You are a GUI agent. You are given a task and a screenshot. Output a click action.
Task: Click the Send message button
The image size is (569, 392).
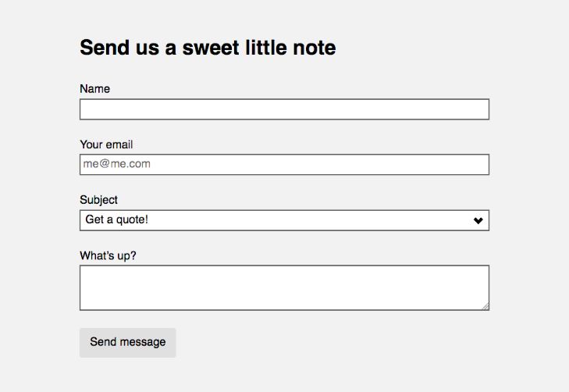[128, 342]
